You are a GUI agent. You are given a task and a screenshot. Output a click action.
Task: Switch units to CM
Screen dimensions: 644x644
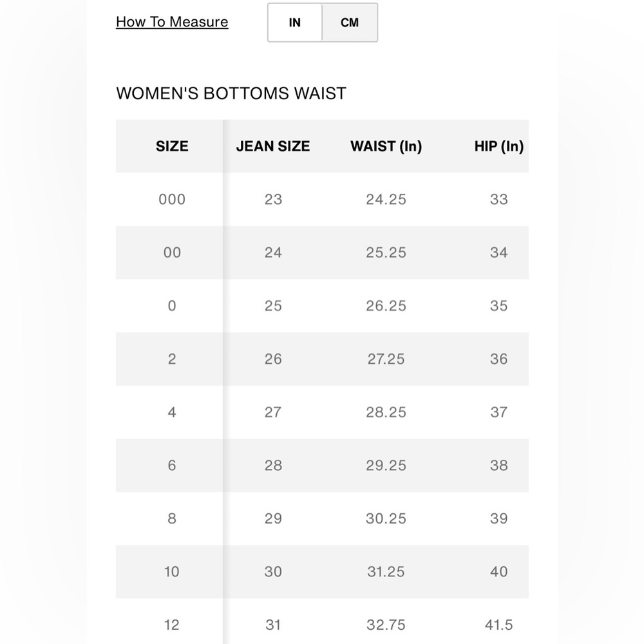coord(350,23)
